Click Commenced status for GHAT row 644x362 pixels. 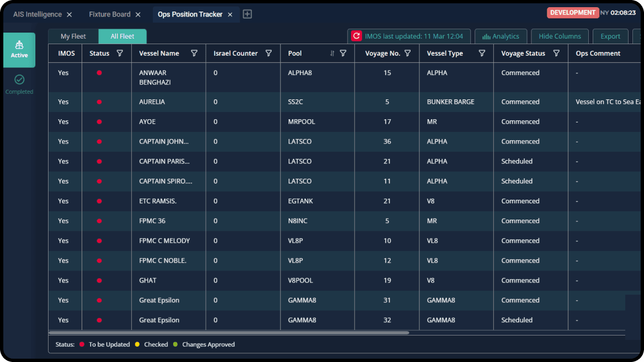coord(520,280)
